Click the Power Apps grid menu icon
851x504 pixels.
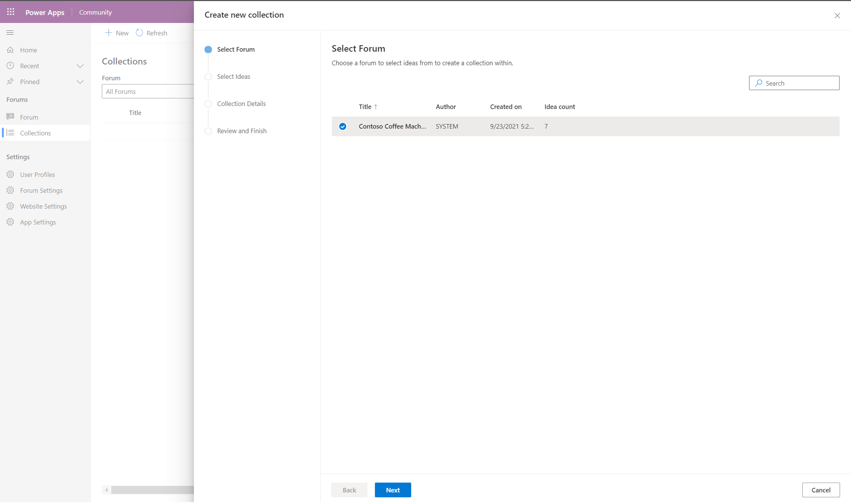click(10, 12)
